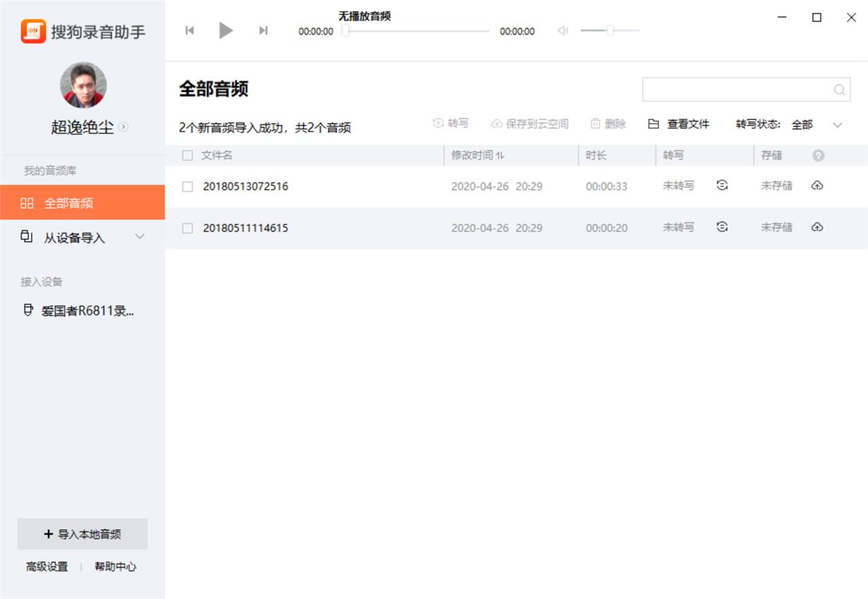Click the 保存到云空间 cloud icon

pyautogui.click(x=497, y=123)
